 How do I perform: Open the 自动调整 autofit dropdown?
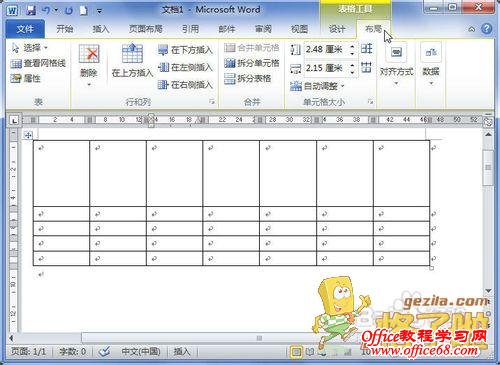[317, 86]
